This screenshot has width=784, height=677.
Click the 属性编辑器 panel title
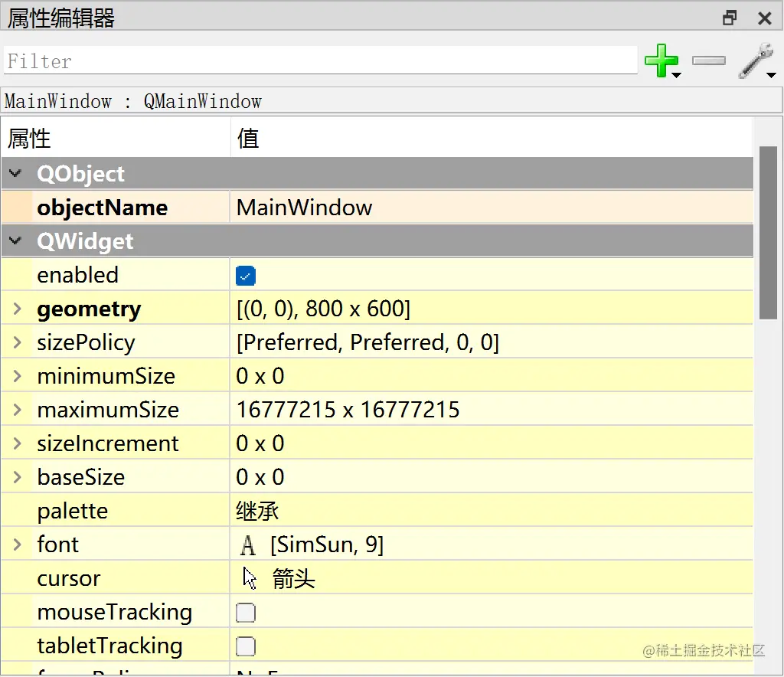point(61,18)
